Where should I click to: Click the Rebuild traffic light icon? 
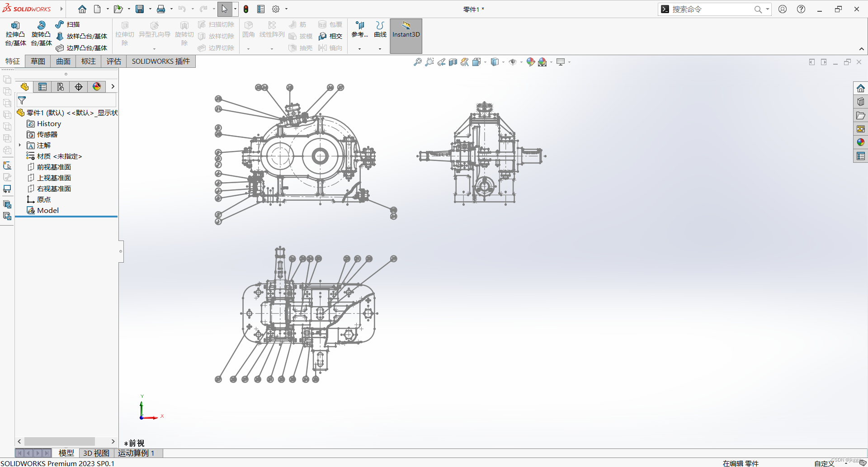coord(246,9)
